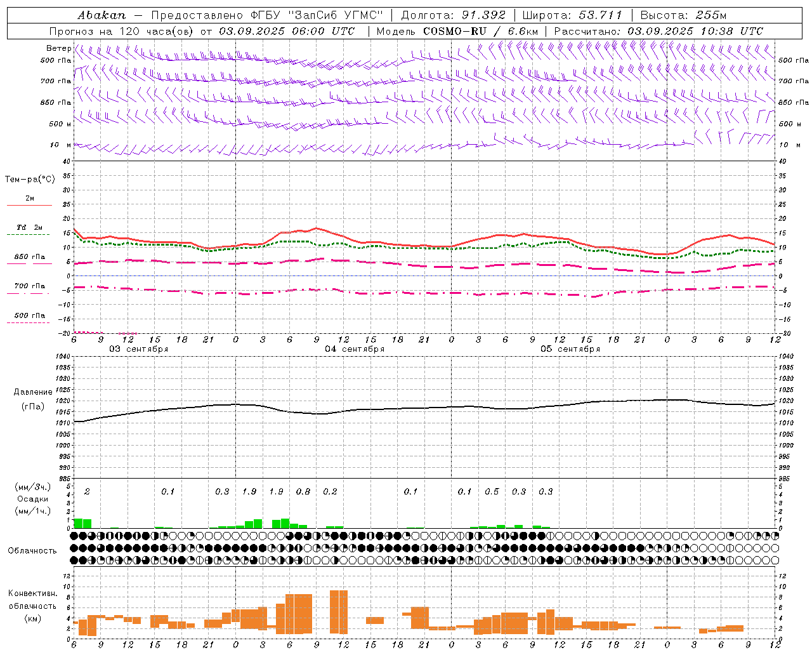The width and height of the screenshot is (812, 650).
Task: Click the 04 сентября date label
Action: point(355,349)
